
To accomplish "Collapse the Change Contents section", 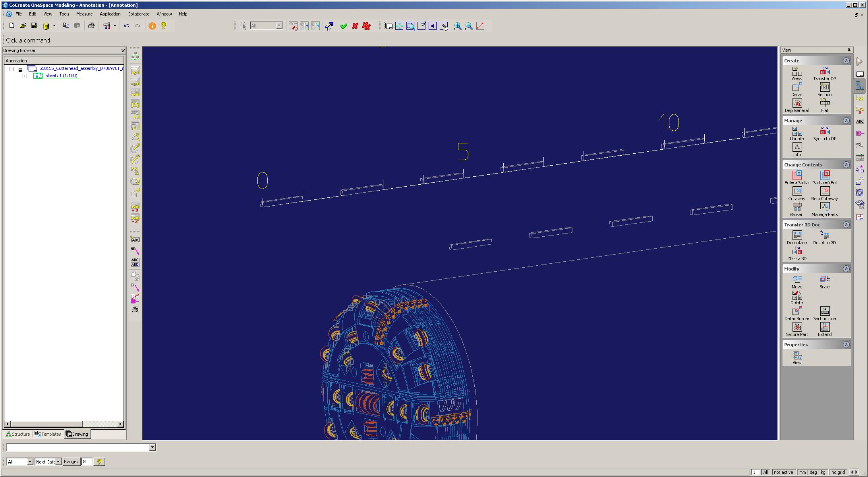I will [x=846, y=165].
